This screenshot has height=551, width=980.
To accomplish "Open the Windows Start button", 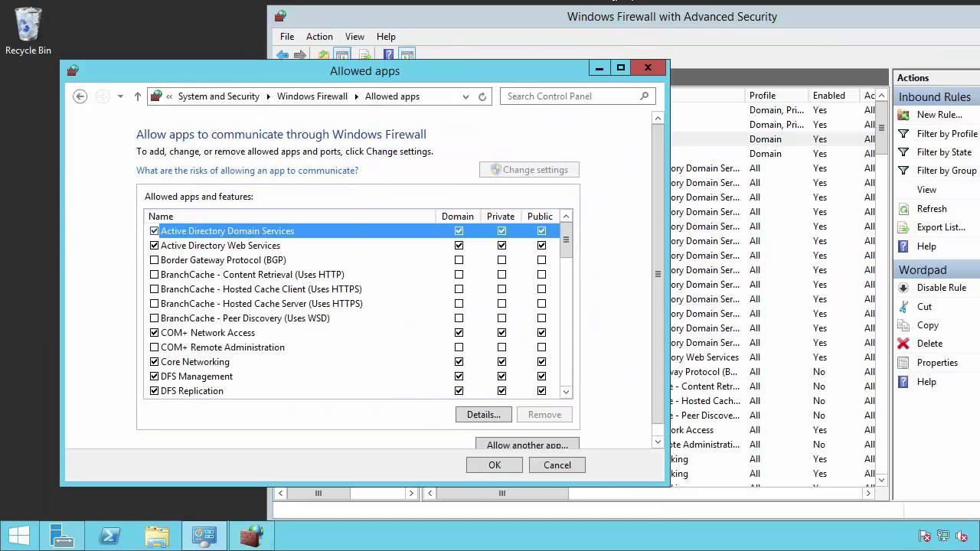I will coord(19,536).
